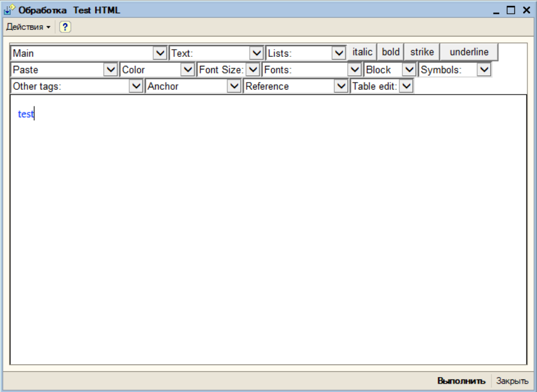Expand the Color dropdown
This screenshot has width=537, height=392.
tap(157, 69)
